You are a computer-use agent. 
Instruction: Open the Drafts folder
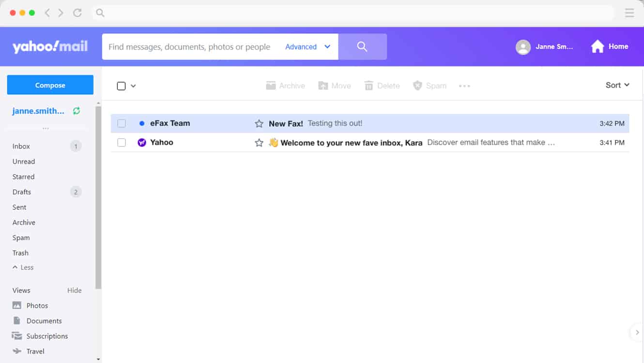click(x=22, y=192)
